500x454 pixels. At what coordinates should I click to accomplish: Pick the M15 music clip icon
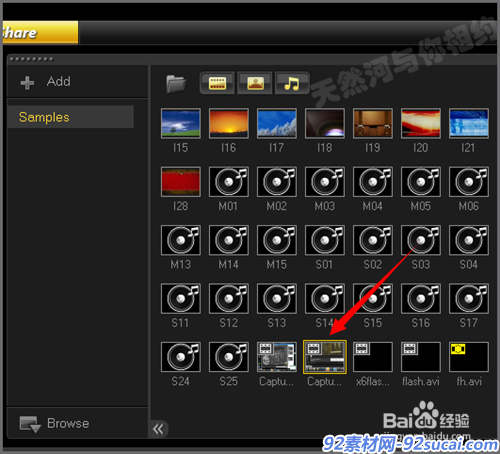[277, 240]
